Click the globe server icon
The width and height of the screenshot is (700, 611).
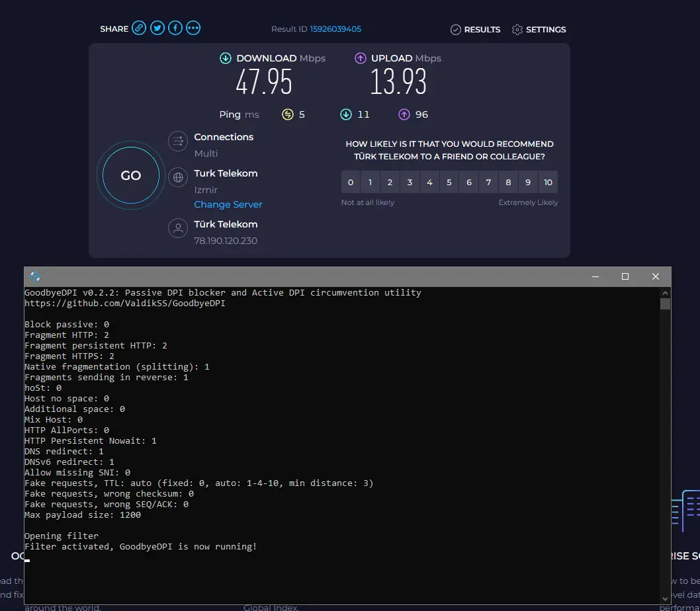click(x=178, y=178)
